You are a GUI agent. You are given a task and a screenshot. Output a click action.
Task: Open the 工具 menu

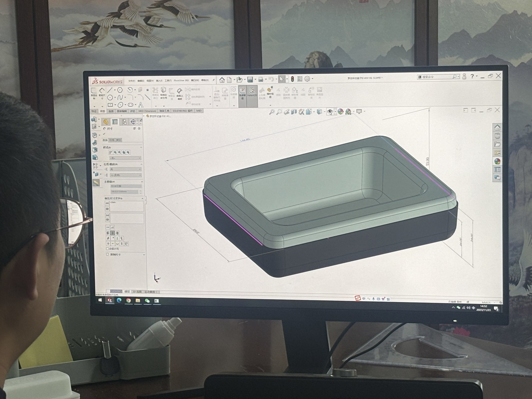[x=168, y=81]
